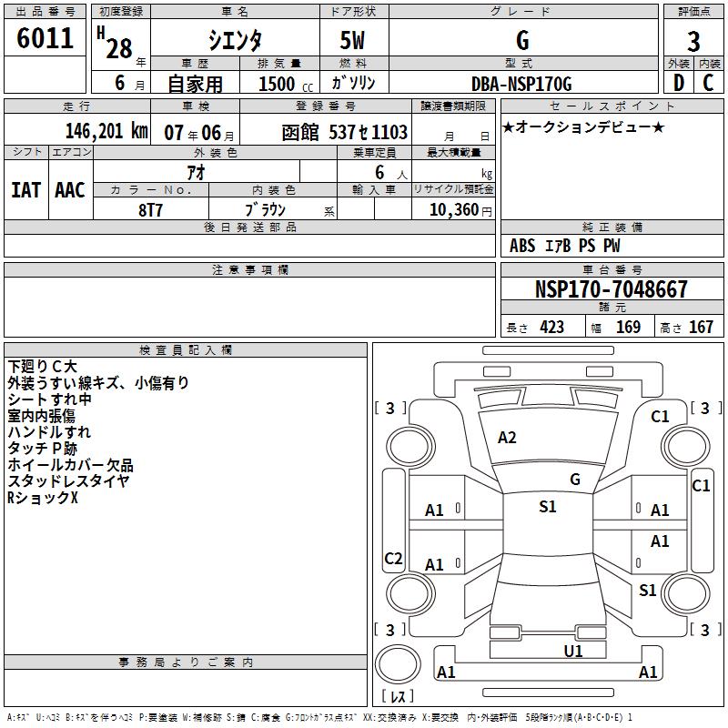Select note タッチP跡
Image resolution: width=728 pixels, height=728 pixels.
pyautogui.click(x=42, y=449)
